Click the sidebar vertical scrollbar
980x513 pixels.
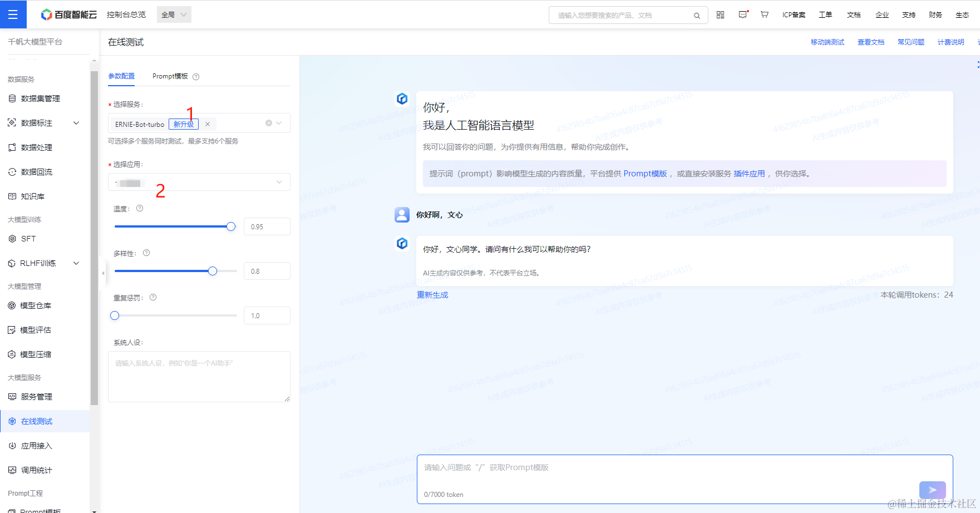click(x=94, y=238)
